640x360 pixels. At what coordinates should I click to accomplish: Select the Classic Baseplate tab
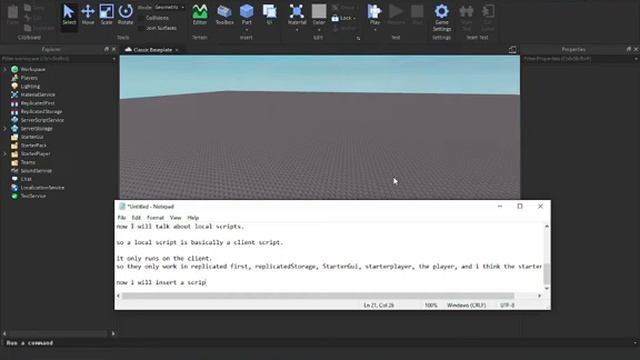pyautogui.click(x=152, y=50)
